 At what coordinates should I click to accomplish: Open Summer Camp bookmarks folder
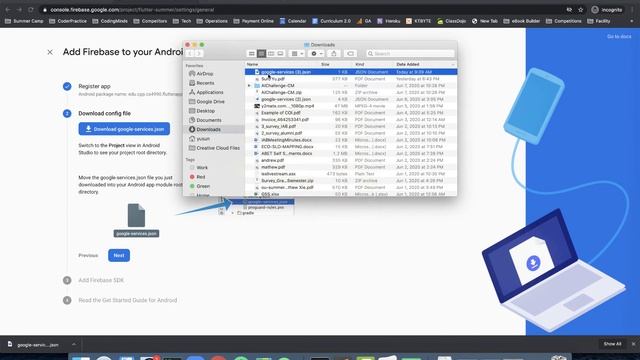point(24,21)
